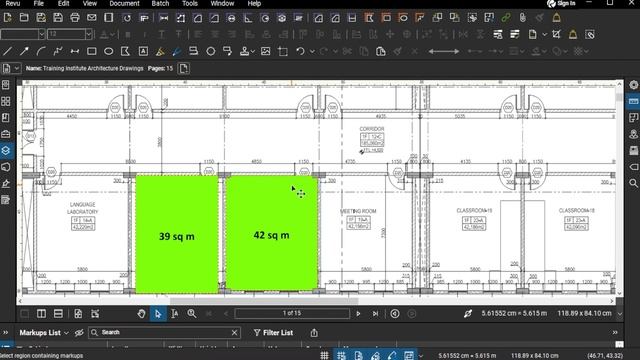Viewport: 640px width, 360px height.
Task: Expand the page size dropdown arrow
Action: [x=620, y=313]
